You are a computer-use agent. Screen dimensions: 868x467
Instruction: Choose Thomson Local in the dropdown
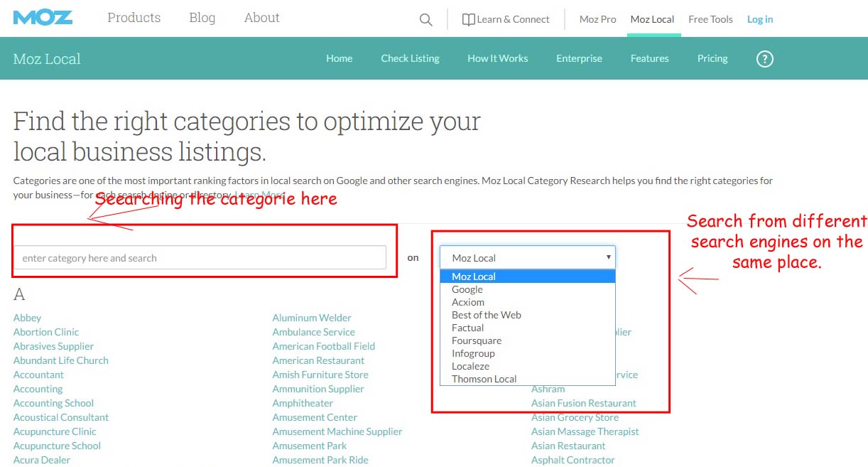tap(484, 379)
